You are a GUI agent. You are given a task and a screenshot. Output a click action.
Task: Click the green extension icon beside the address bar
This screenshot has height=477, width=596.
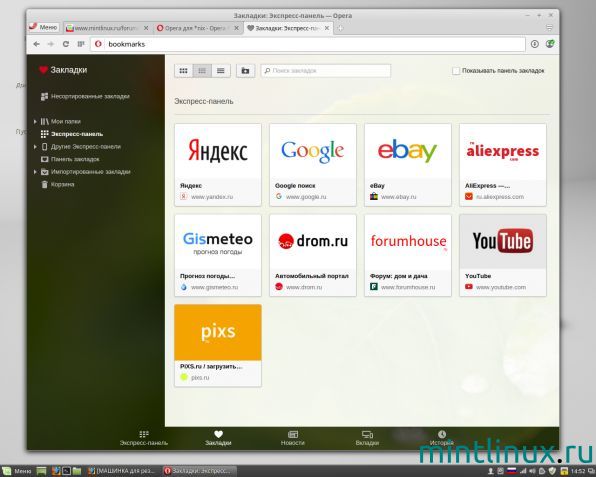coord(550,44)
